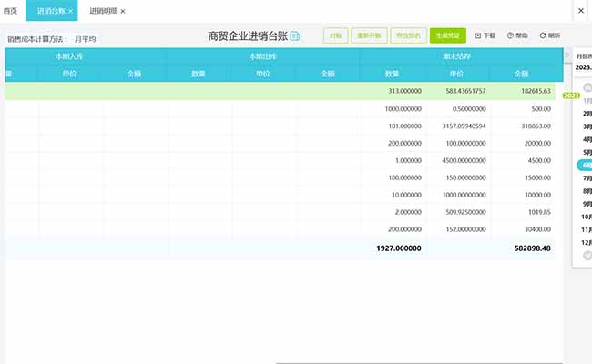
Task: Click 金额 header under 期末结存
Action: pyautogui.click(x=521, y=74)
